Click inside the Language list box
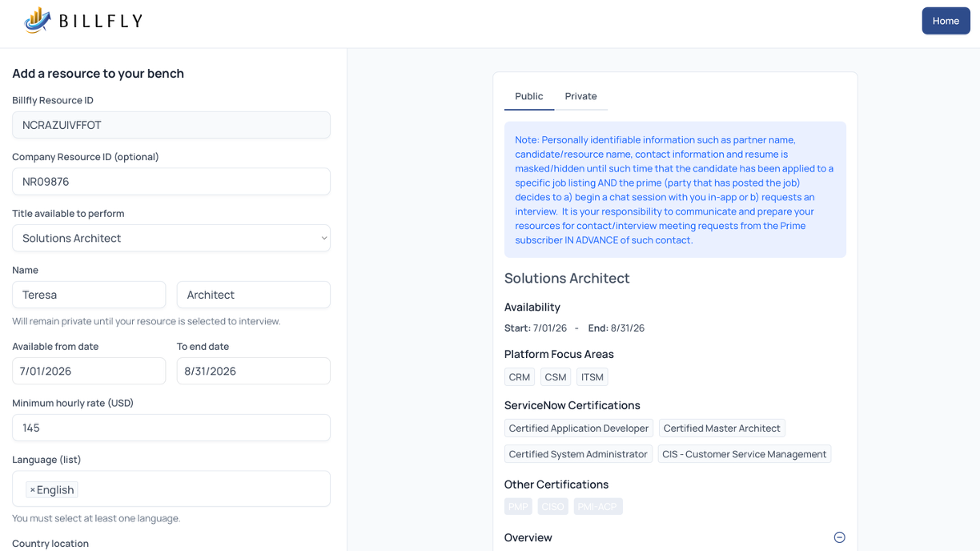 point(200,489)
